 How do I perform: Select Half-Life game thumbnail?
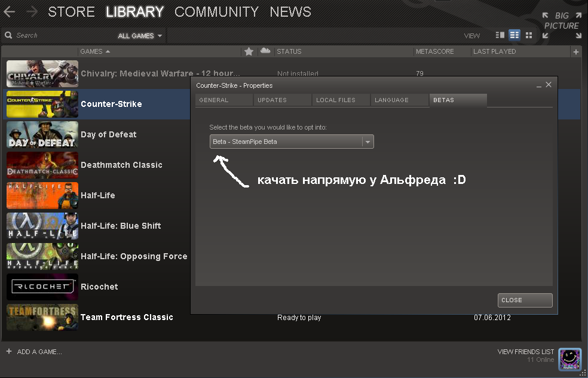[x=42, y=195]
